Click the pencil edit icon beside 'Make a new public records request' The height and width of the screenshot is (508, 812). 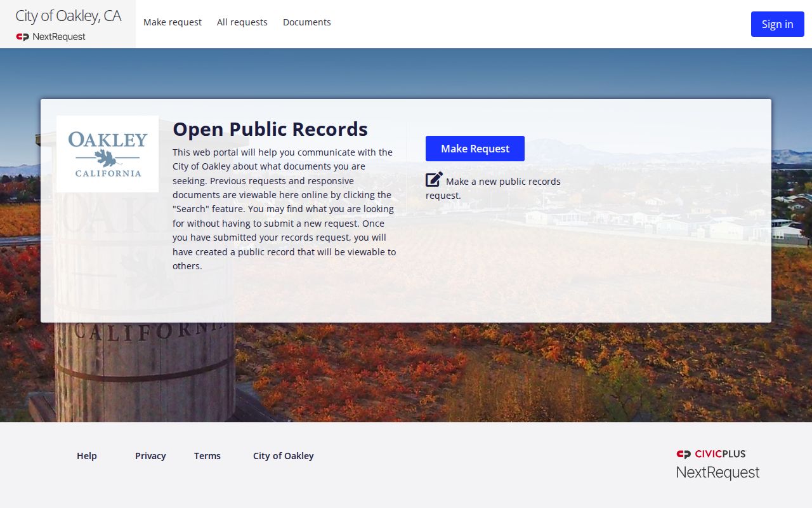point(434,180)
